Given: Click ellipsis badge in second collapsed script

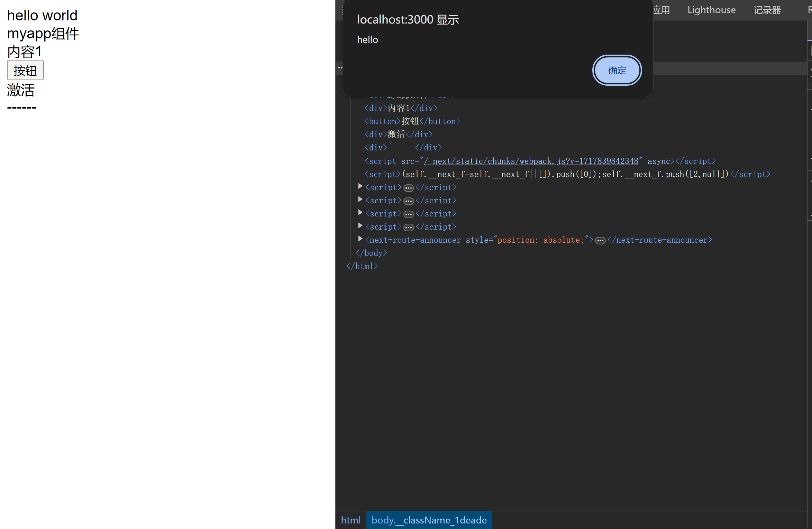Looking at the screenshot, I should click(x=409, y=201).
